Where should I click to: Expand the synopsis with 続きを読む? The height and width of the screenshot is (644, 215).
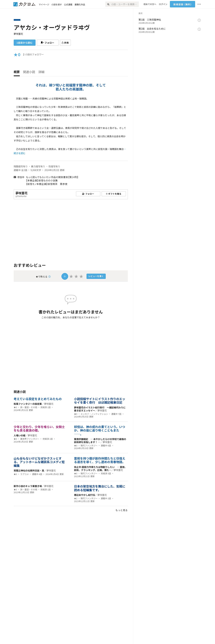click(x=20, y=153)
